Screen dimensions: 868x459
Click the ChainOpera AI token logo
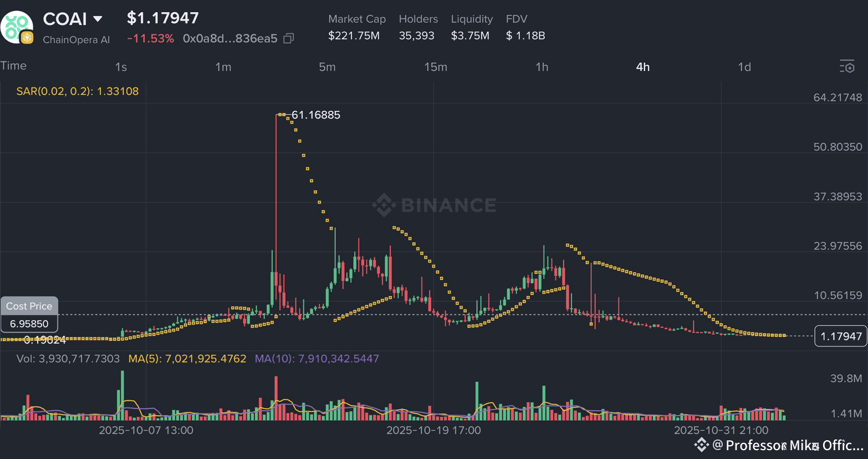17,27
